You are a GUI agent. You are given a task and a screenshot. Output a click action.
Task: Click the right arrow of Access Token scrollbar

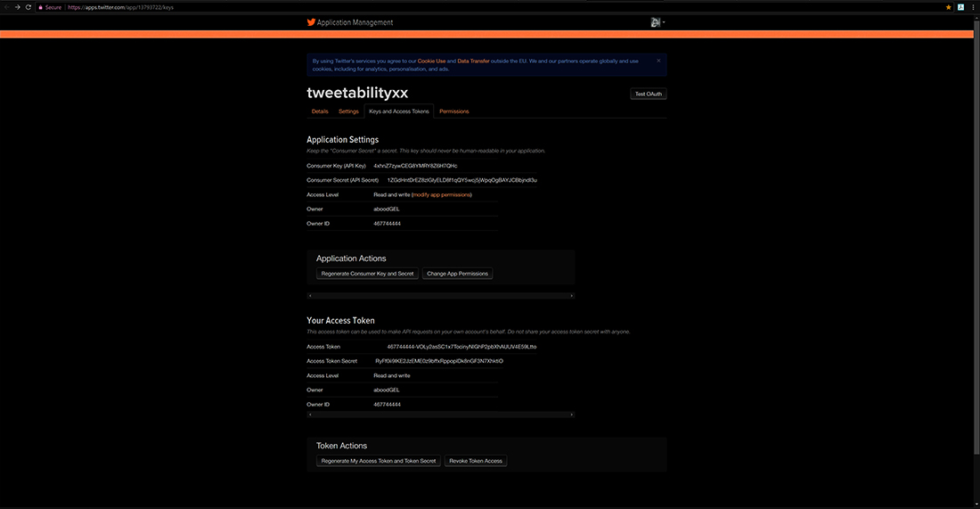[x=571, y=415]
